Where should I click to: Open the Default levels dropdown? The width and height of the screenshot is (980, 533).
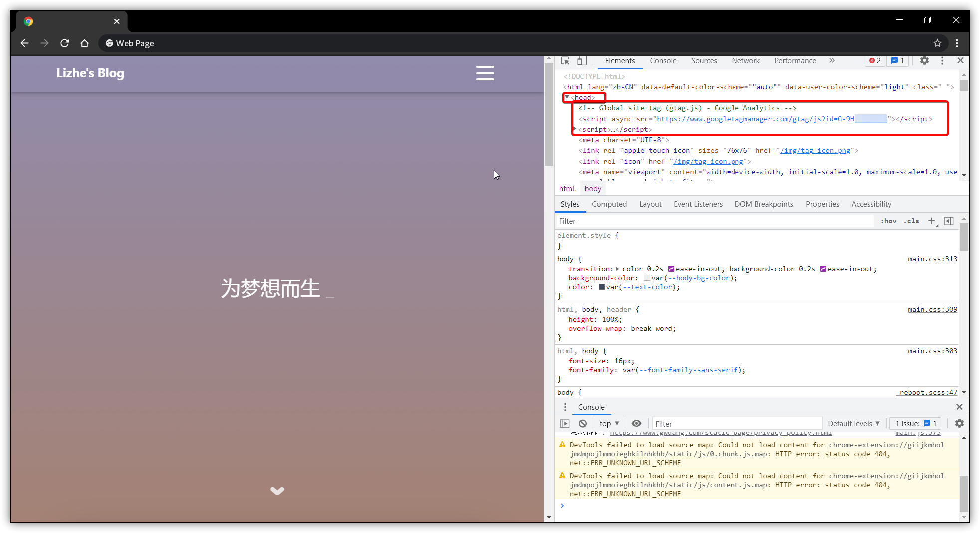pos(854,423)
